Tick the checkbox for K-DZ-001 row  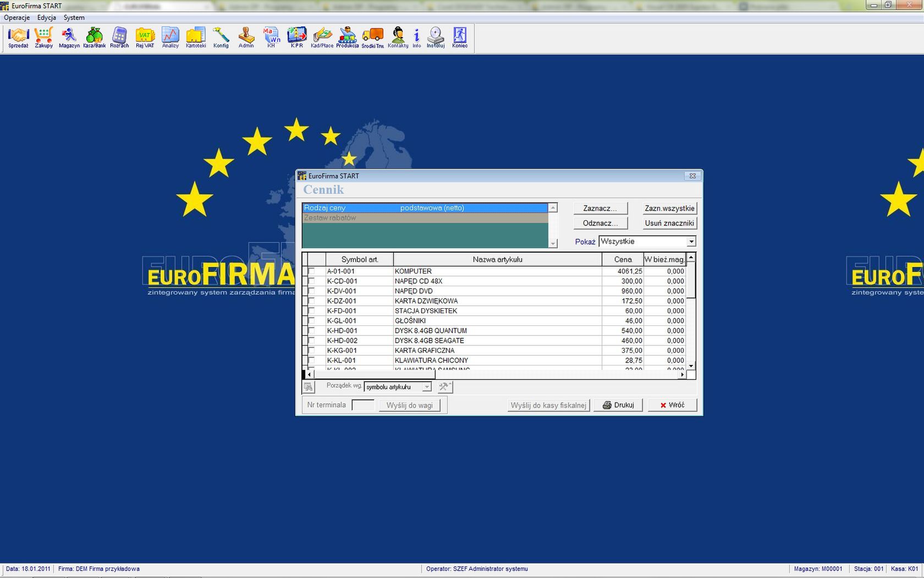point(311,301)
